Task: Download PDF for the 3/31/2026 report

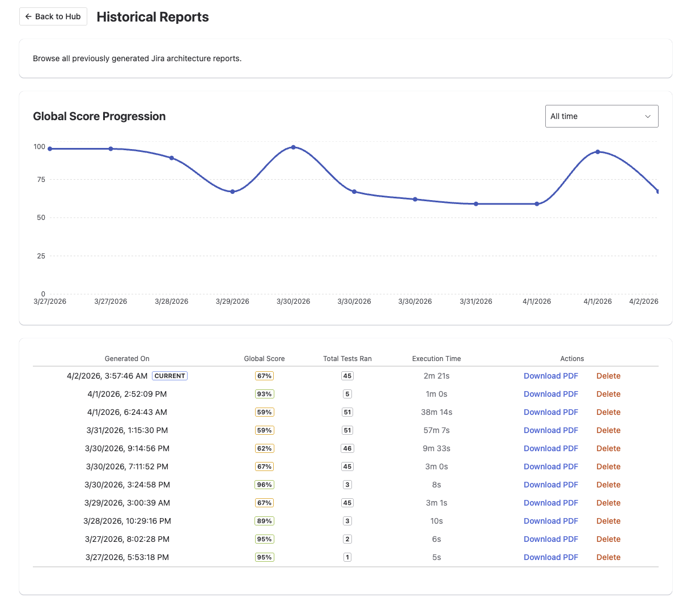Action: point(550,430)
